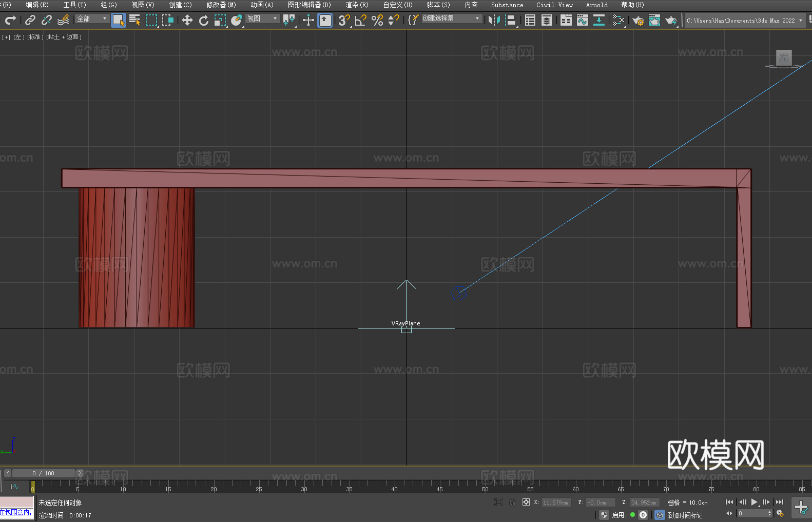The height and width of the screenshot is (522, 812).
Task: Open the Material Editor icon
Action: coord(618,20)
